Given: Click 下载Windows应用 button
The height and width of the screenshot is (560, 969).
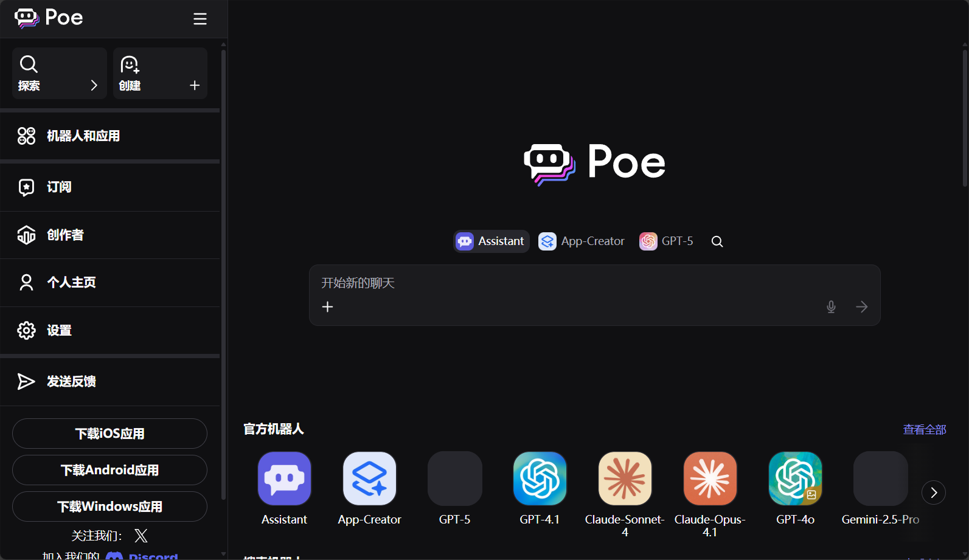Looking at the screenshot, I should click(109, 506).
